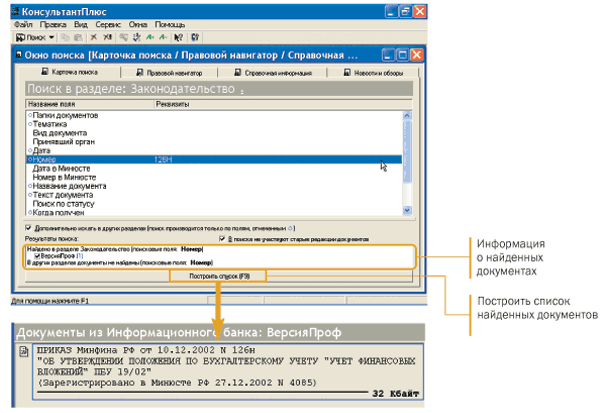Select the highlighted Номер field row

pos(214,159)
